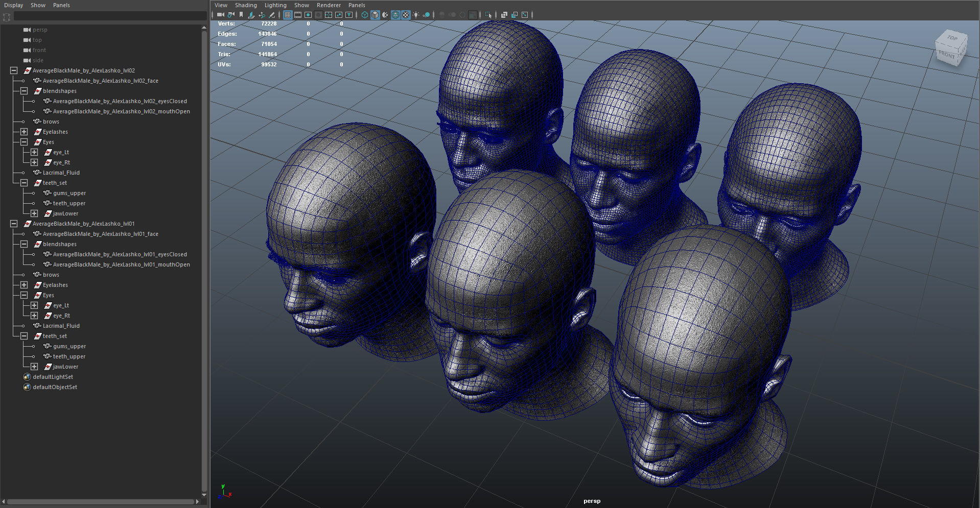Open the Outliner Panels menu
The width and height of the screenshot is (980, 508).
point(61,5)
